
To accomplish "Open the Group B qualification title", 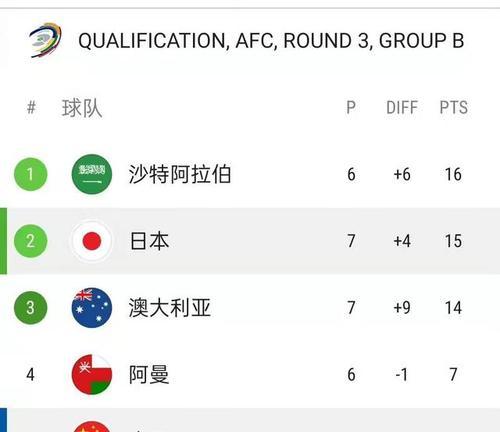I will click(271, 41).
